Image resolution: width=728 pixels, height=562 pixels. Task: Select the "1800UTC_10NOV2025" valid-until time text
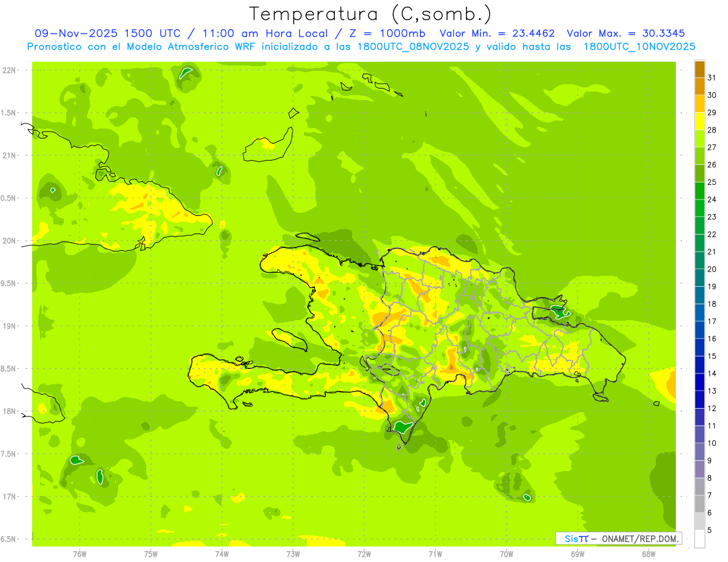point(639,46)
